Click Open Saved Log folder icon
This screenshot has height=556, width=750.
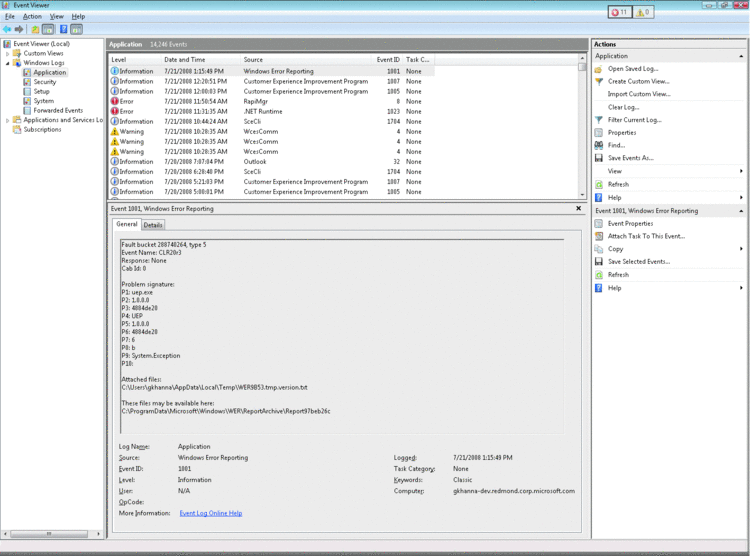pos(599,69)
